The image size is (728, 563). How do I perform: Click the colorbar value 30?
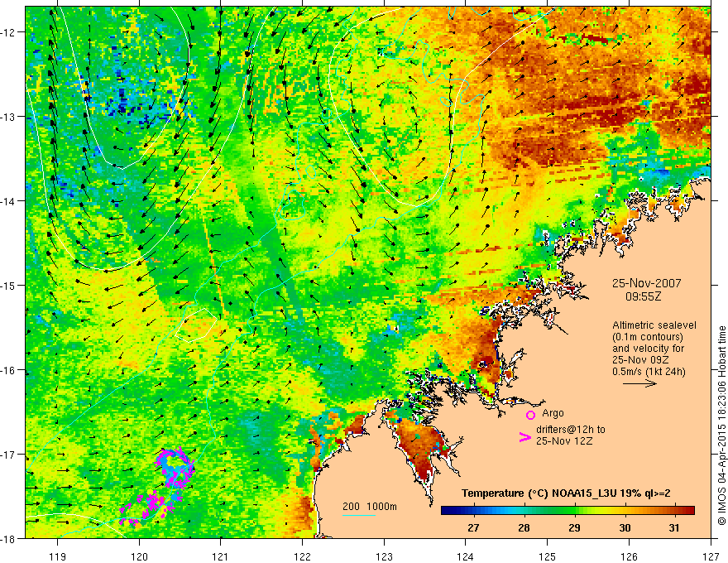(625, 528)
